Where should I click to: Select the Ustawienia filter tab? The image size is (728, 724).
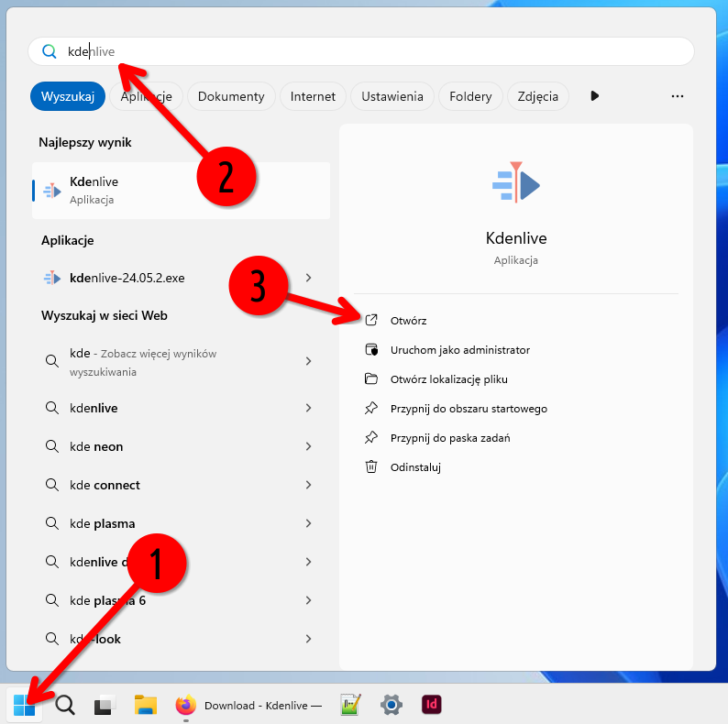coord(392,96)
